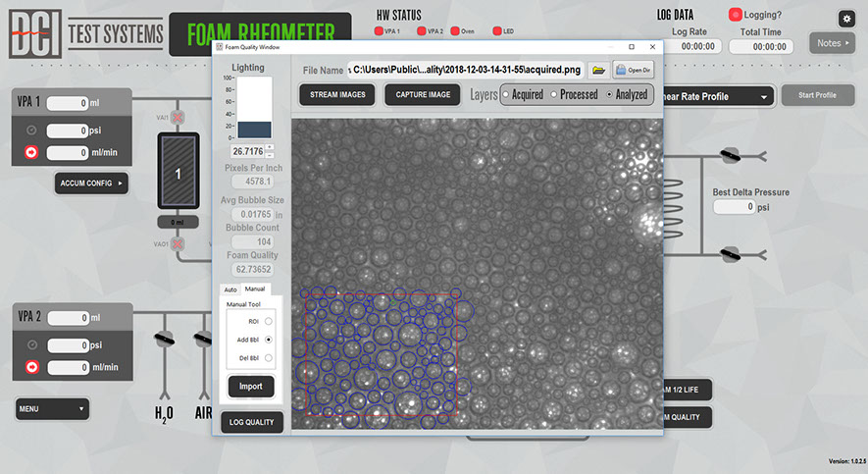868x474 pixels.
Task: Select the Del Bbl manual tool
Action: click(269, 357)
